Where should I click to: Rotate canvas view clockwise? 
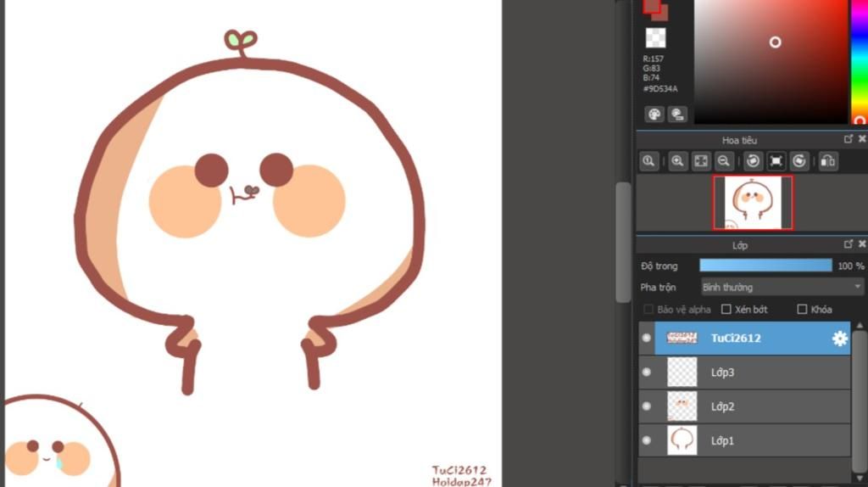coord(799,161)
